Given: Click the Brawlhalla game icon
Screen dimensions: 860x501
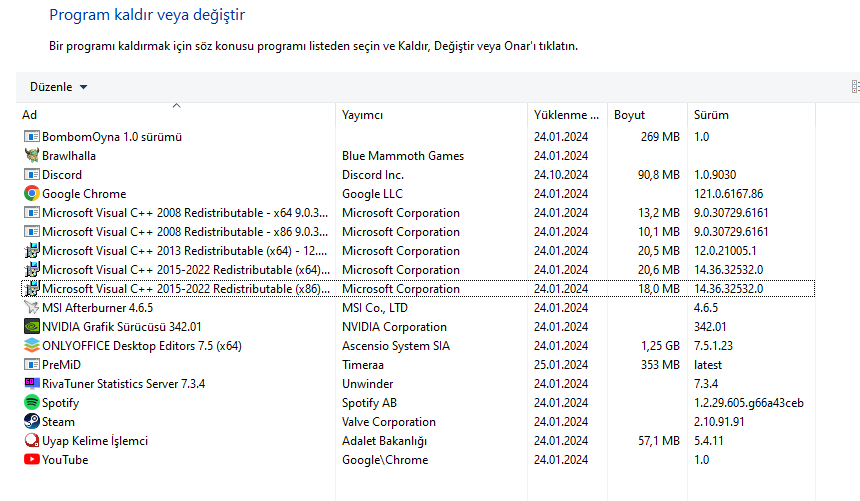Looking at the screenshot, I should pyautogui.click(x=32, y=156).
